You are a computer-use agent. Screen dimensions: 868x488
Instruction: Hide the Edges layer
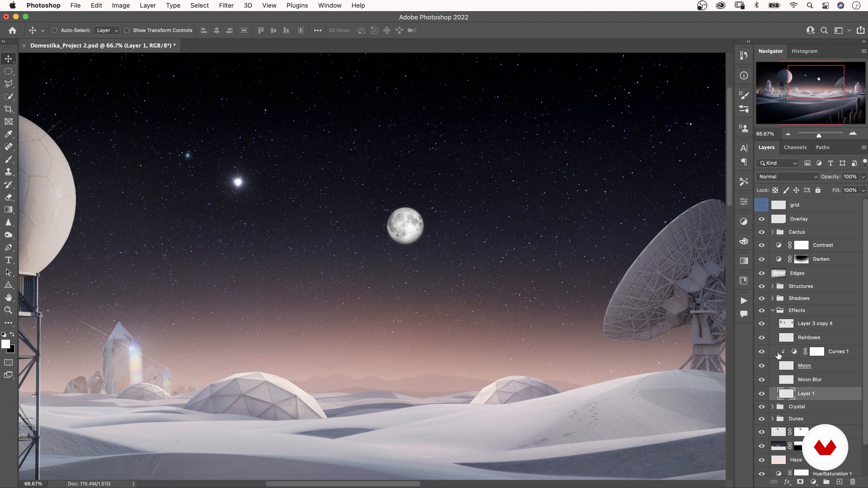pos(762,273)
